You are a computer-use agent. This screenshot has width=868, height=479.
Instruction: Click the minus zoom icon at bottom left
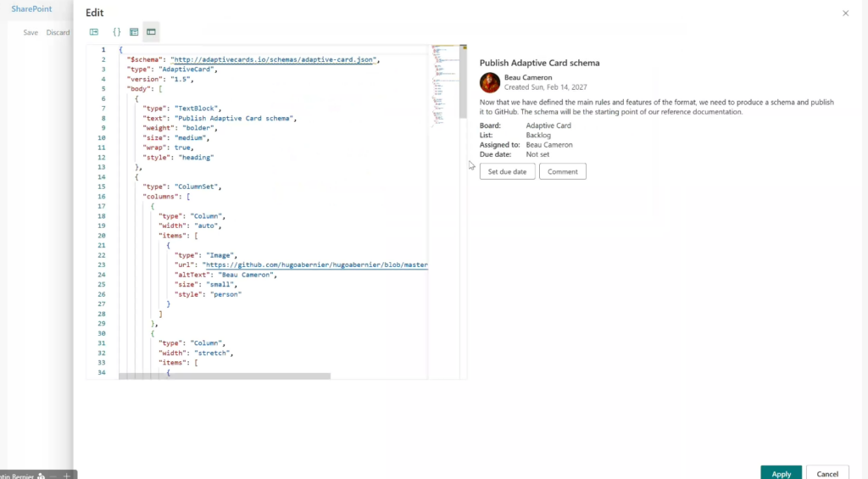click(53, 476)
